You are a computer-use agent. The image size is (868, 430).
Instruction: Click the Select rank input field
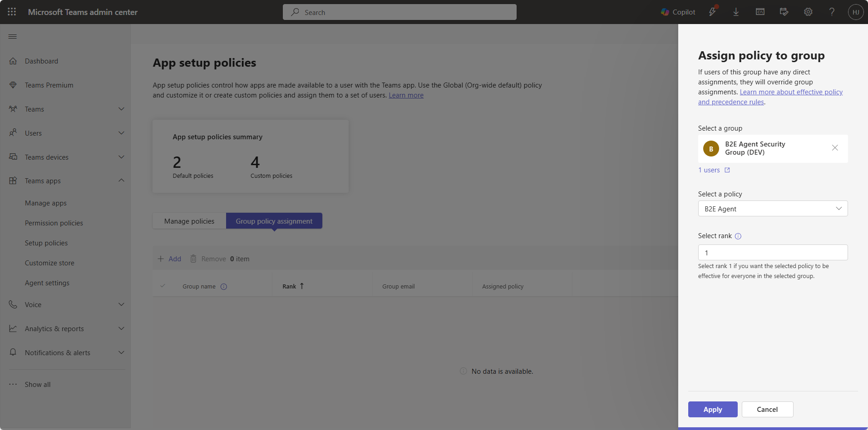(x=773, y=253)
